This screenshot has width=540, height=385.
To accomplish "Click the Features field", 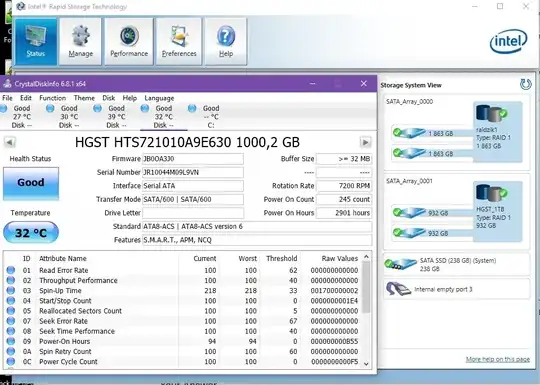I will (257, 240).
